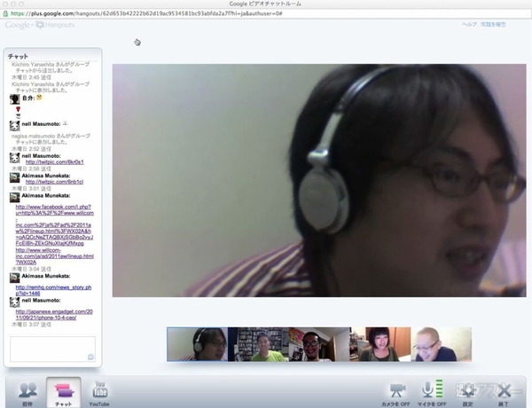Click the 木曜日 2:45 timestamp
Image resolution: width=532 pixels, height=408 pixels.
point(32,77)
